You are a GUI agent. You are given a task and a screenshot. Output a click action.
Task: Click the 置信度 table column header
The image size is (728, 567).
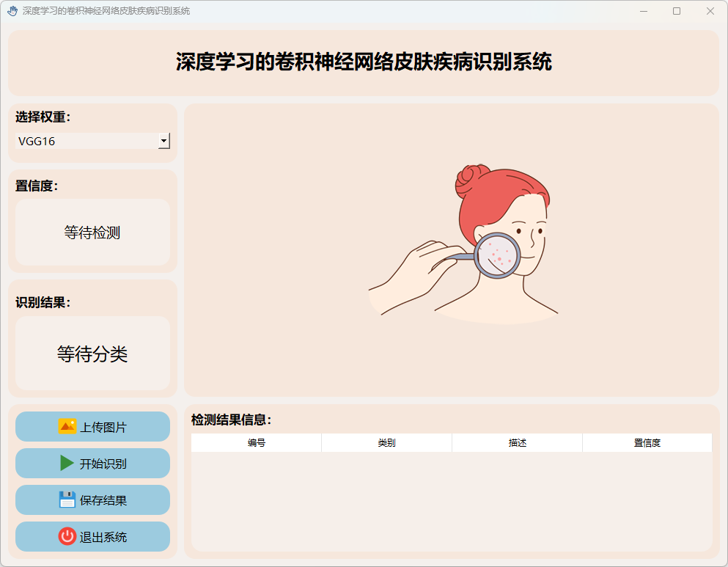click(x=647, y=442)
